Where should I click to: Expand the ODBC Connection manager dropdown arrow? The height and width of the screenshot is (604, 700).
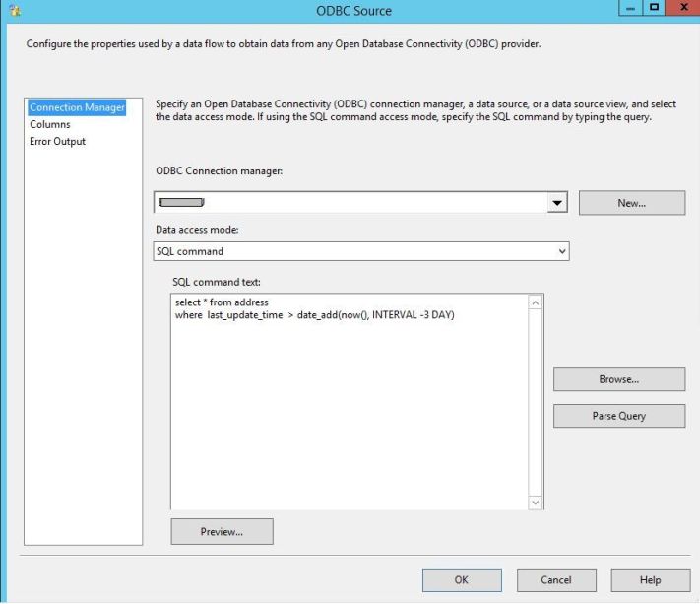pyautogui.click(x=556, y=202)
